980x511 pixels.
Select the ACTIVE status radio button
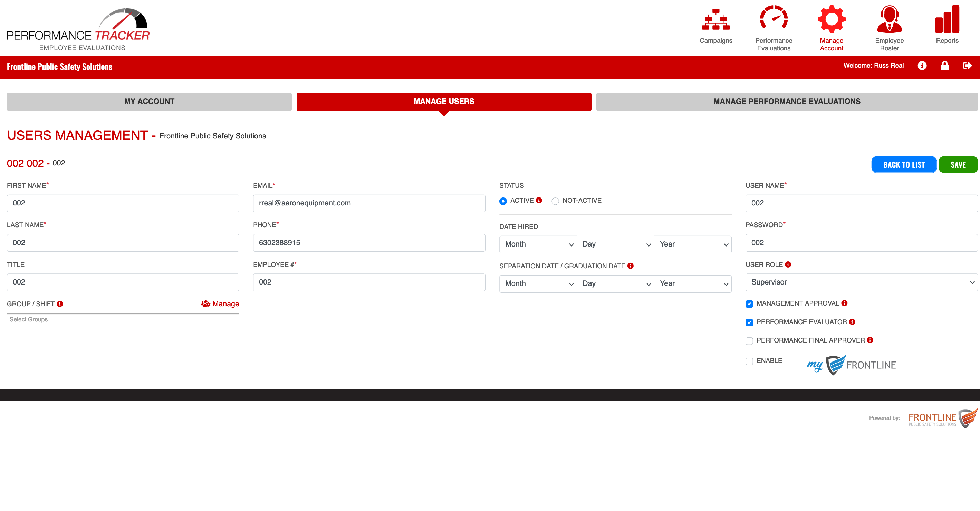(x=503, y=201)
